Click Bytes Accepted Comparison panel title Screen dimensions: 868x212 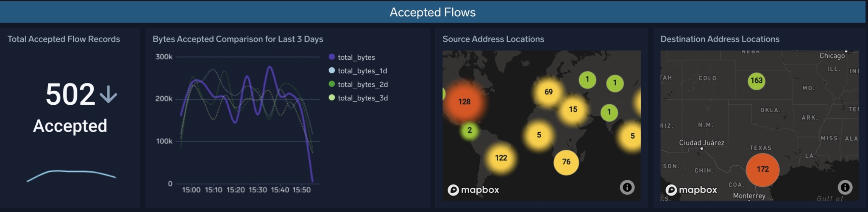click(x=238, y=39)
